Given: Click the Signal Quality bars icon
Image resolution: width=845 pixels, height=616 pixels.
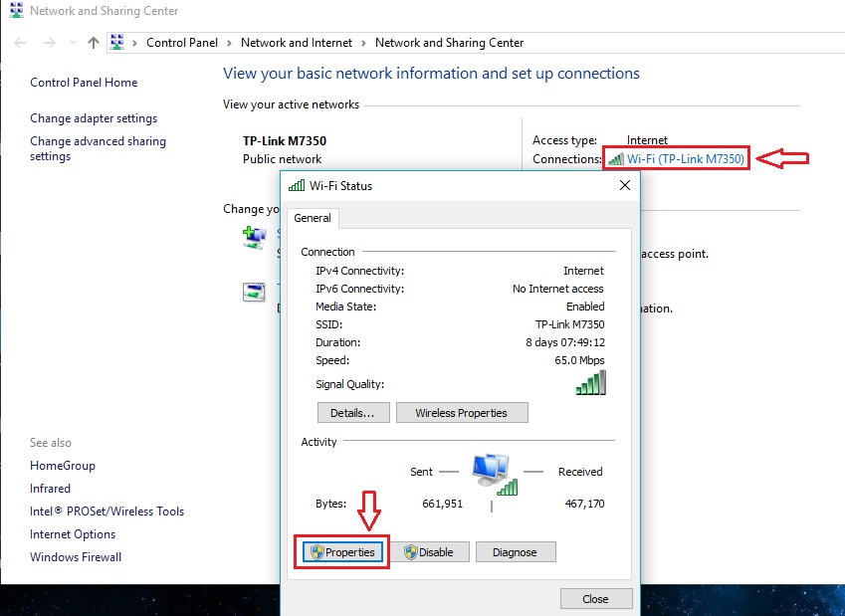Looking at the screenshot, I should point(590,383).
